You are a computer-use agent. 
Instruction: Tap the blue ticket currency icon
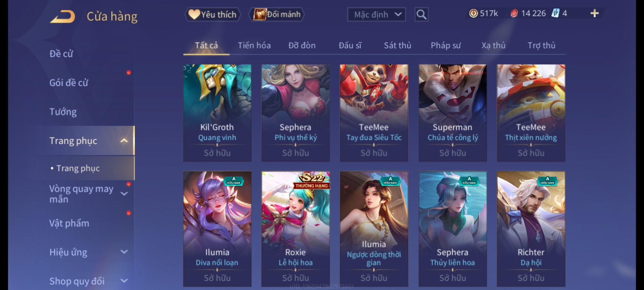coord(555,13)
